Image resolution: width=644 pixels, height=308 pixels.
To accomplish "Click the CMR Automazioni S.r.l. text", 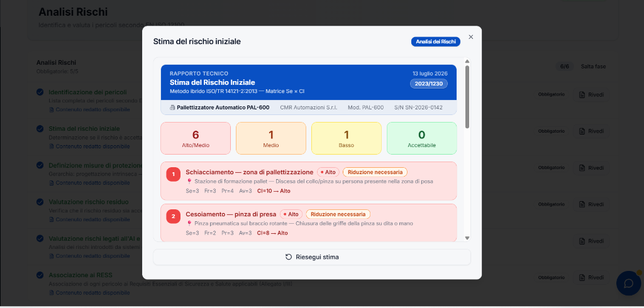I will click(x=308, y=107).
